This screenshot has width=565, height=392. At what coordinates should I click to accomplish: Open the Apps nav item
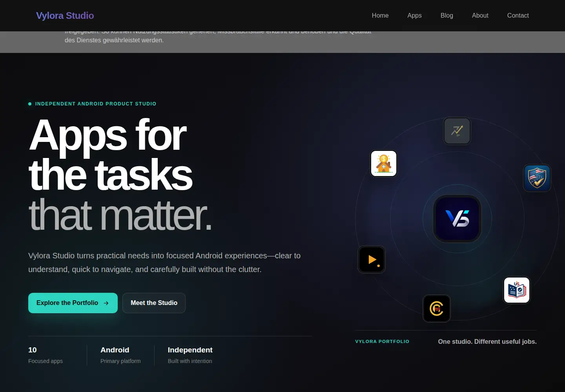pyautogui.click(x=414, y=16)
